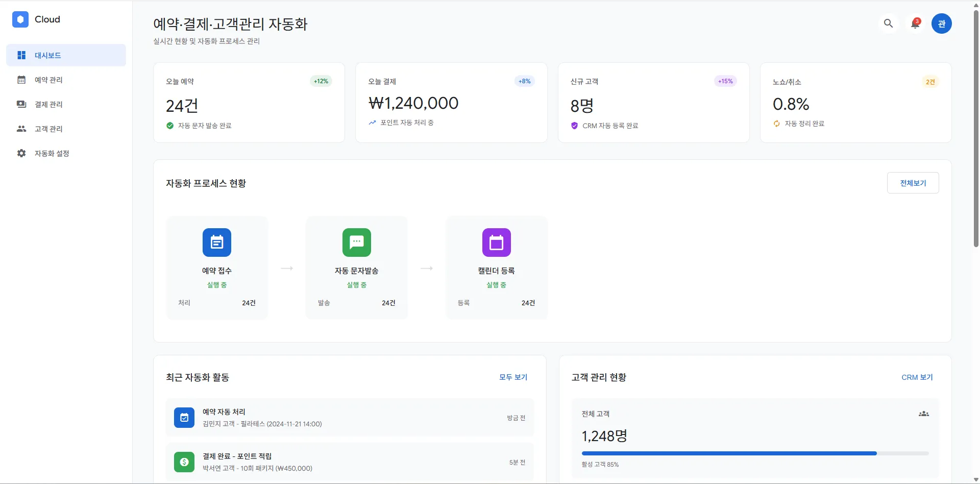
Task: Click the 자동화 설정 gear icon in the sidebar
Action: point(21,153)
